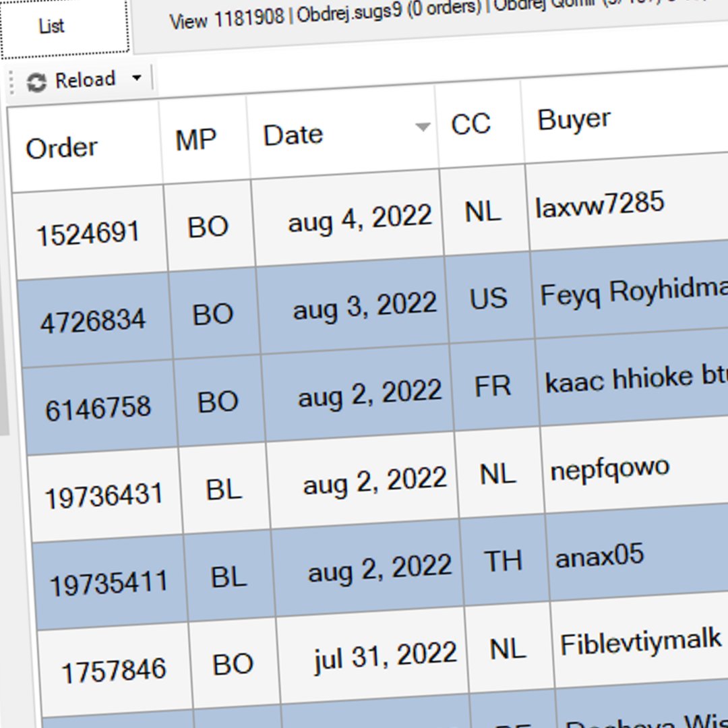Viewport: 728px width, 728px height.
Task: Click BO cell in order 4726834 row
Action: click(x=212, y=314)
